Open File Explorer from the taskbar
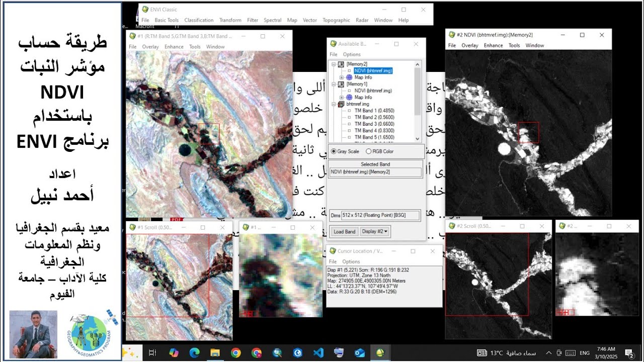This screenshot has width=644, height=362. pyautogui.click(x=215, y=352)
